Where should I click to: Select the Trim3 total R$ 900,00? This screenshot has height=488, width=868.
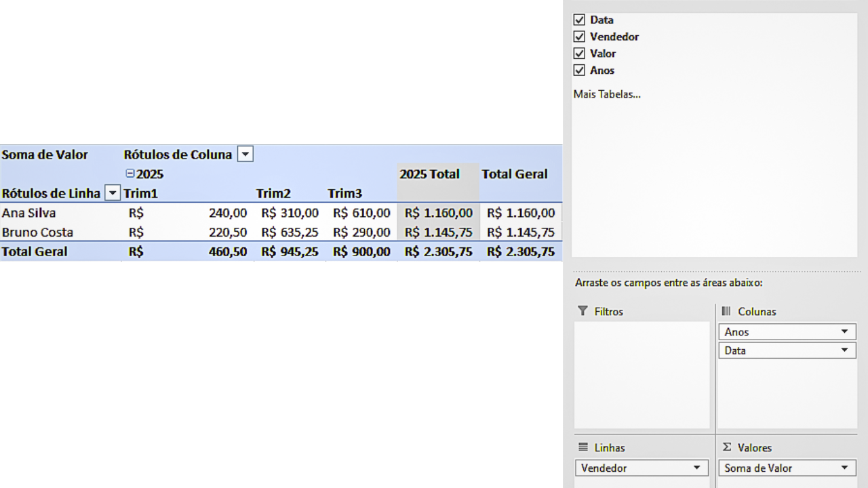(361, 251)
